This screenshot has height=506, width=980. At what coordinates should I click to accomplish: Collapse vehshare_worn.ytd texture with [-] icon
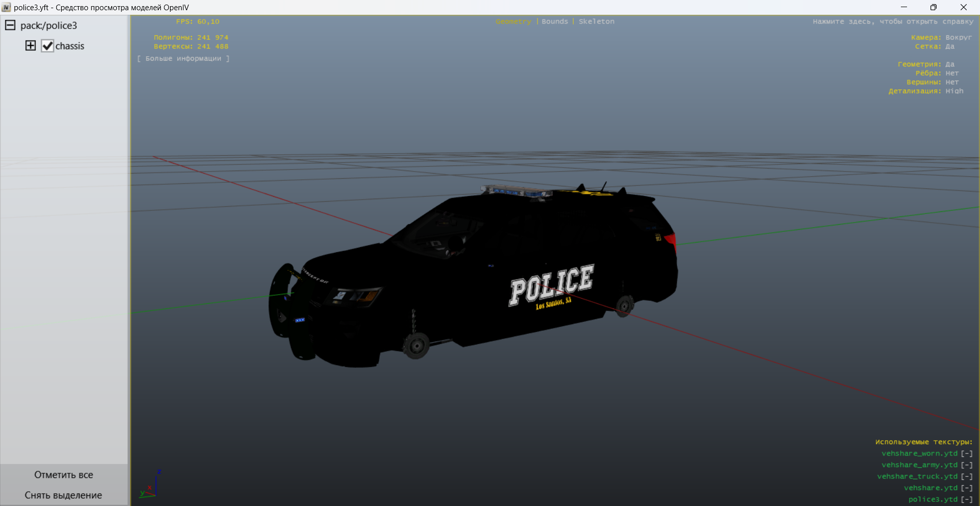click(x=967, y=453)
